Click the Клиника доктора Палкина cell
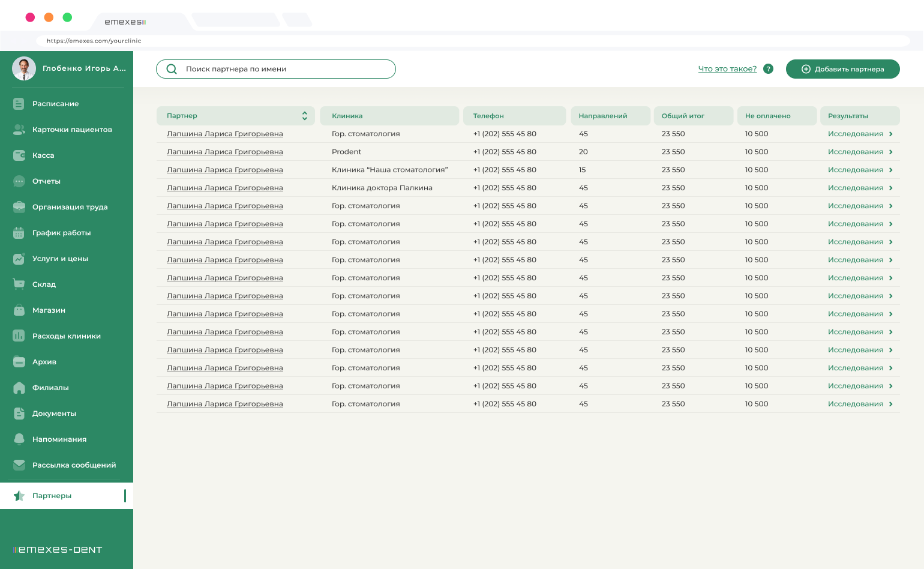 pyautogui.click(x=382, y=188)
